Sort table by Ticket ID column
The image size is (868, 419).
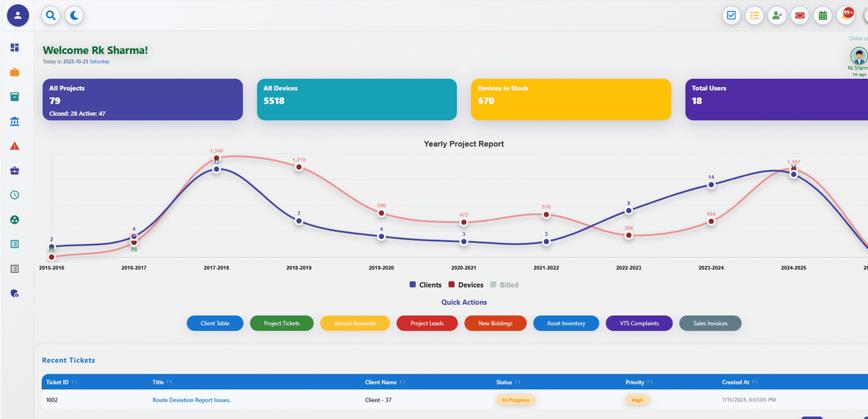pos(74,382)
